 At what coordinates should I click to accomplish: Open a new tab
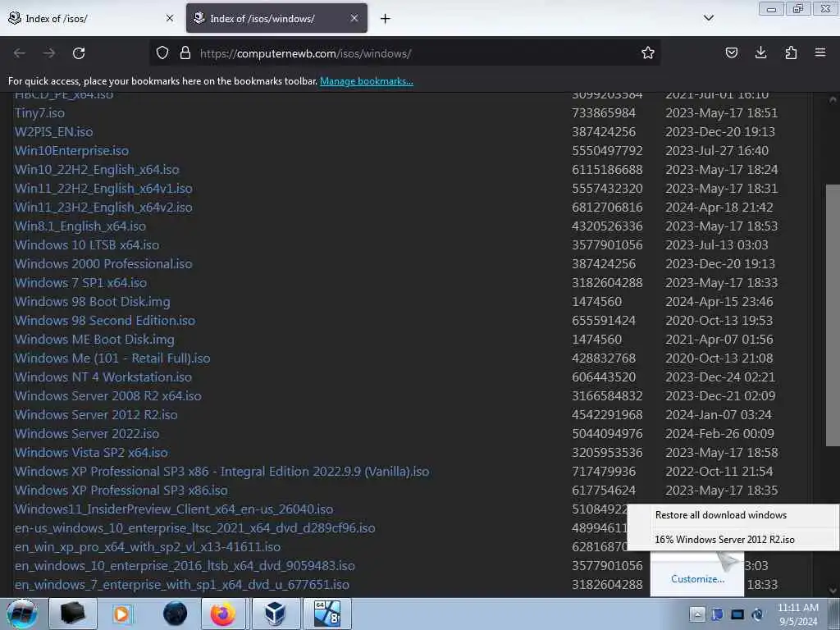(x=386, y=19)
